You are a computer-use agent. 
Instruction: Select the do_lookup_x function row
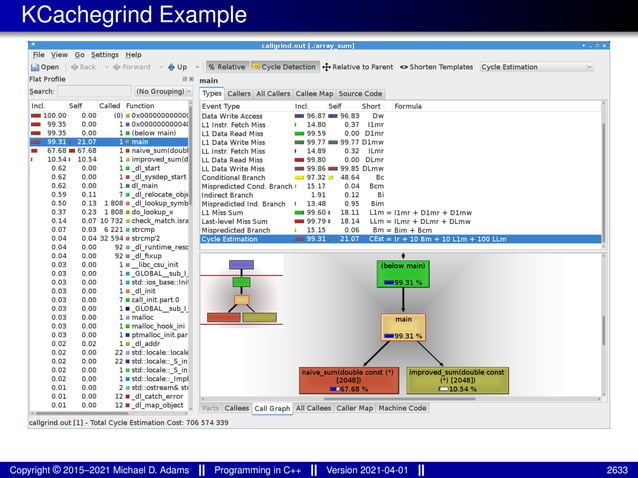109,212
